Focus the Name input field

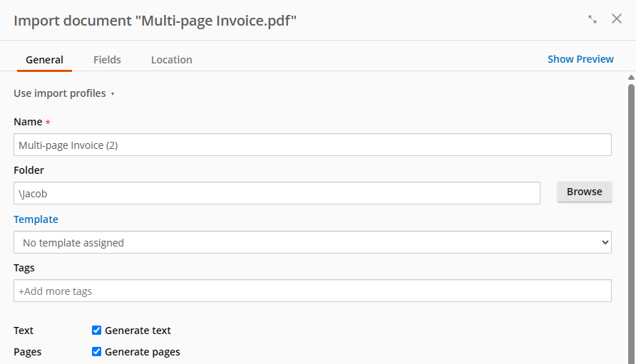point(312,145)
